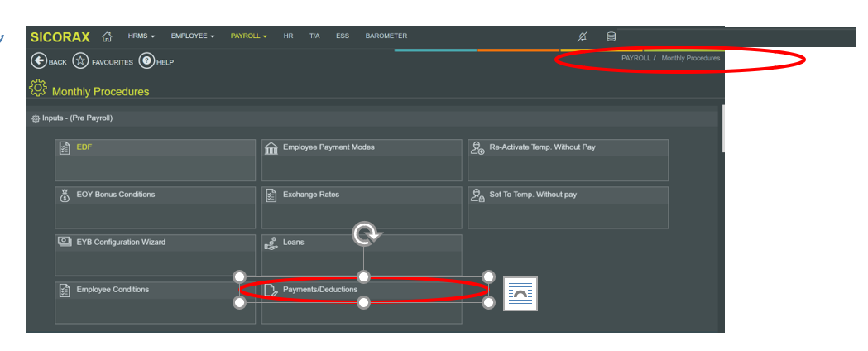868x351 pixels.
Task: Click the Back arrow icon
Action: (38, 61)
